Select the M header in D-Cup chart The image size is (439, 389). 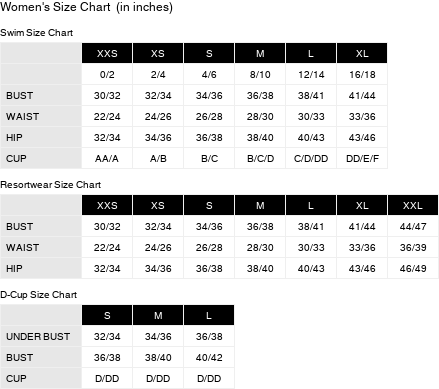point(158,315)
